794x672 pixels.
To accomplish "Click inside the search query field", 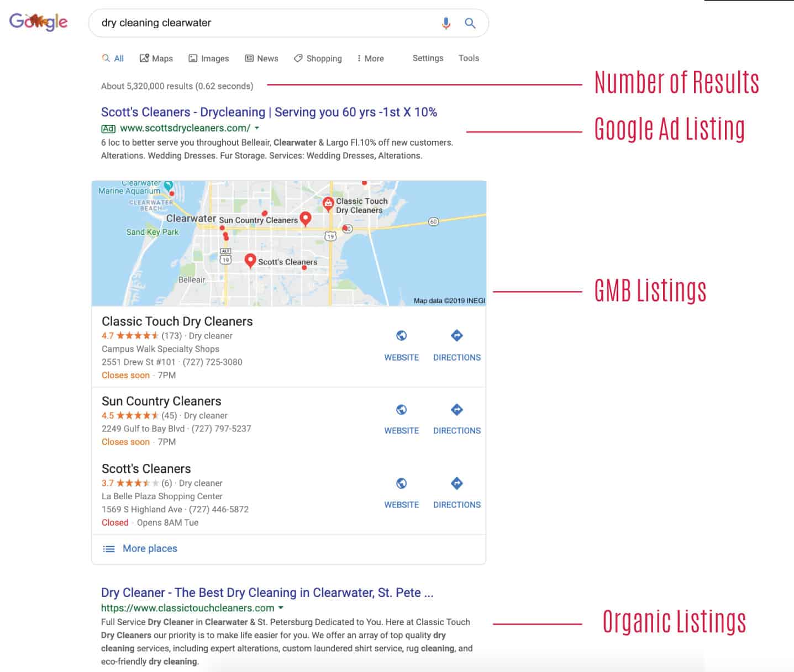I will 249,23.
